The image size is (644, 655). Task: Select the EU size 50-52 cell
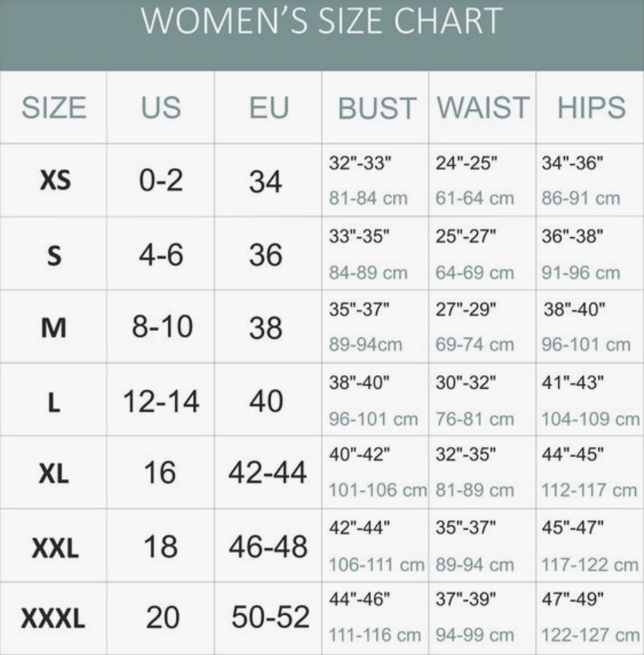pyautogui.click(x=270, y=617)
